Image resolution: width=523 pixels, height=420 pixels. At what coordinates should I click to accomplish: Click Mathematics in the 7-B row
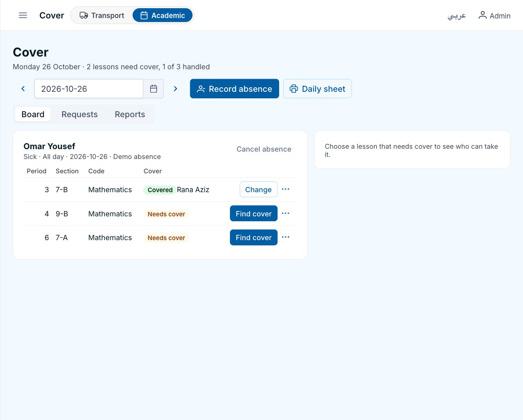[110, 190]
